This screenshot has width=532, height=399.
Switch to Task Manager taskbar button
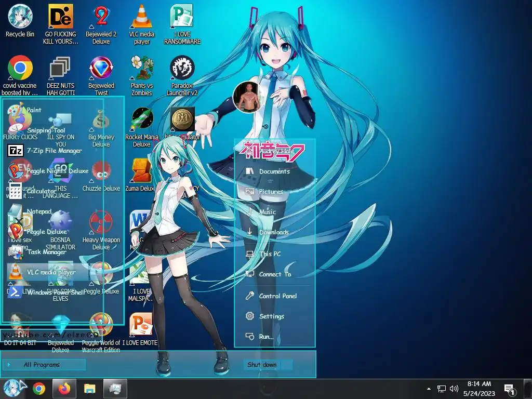pyautogui.click(x=115, y=389)
